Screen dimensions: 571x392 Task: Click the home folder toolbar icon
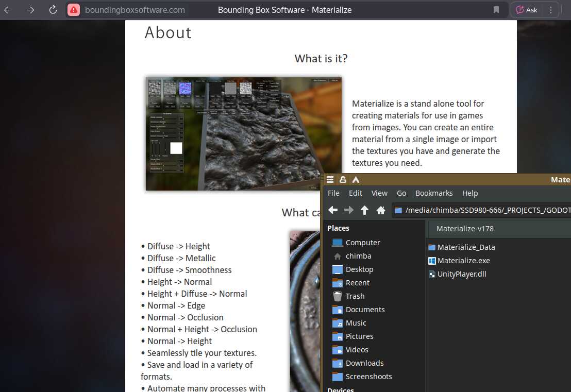coord(381,210)
